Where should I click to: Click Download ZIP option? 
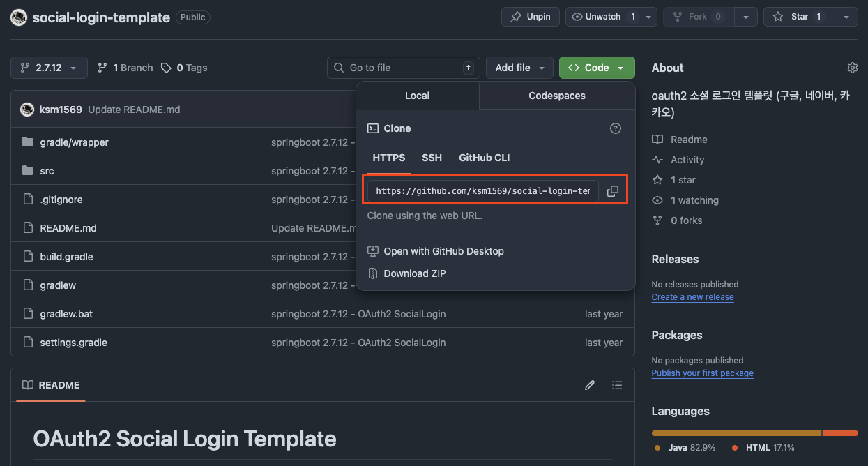click(406, 273)
